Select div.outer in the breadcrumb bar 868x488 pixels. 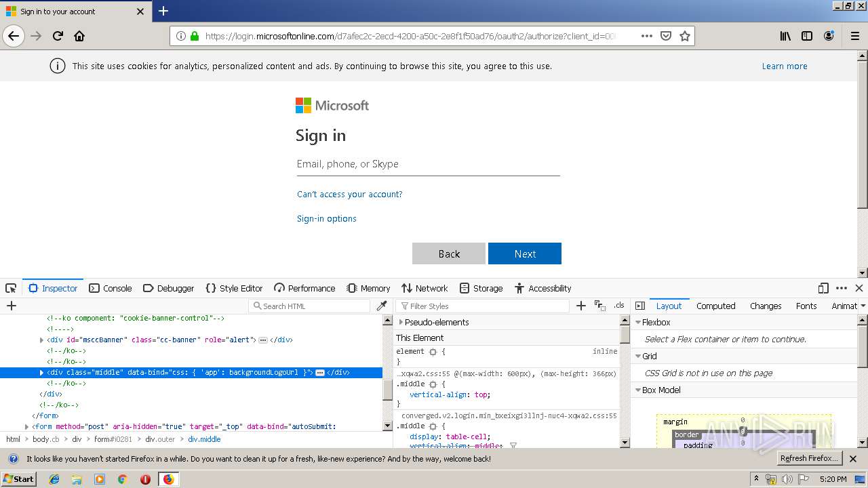(x=160, y=439)
